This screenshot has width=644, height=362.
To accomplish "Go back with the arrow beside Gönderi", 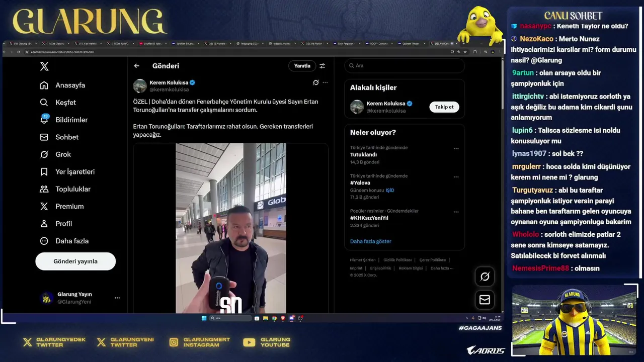I will click(x=136, y=66).
